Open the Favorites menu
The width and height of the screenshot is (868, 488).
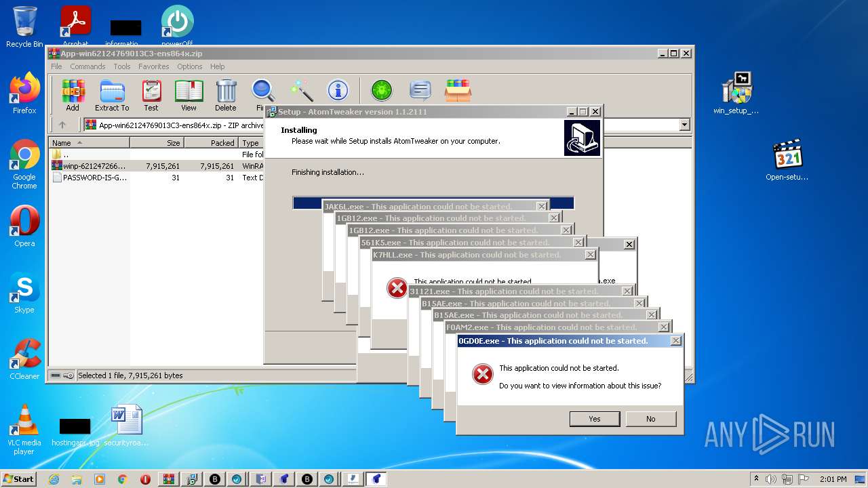(x=154, y=66)
